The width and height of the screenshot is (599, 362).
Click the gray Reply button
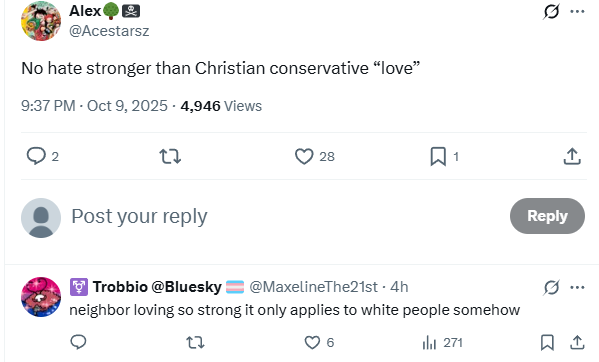tap(547, 216)
